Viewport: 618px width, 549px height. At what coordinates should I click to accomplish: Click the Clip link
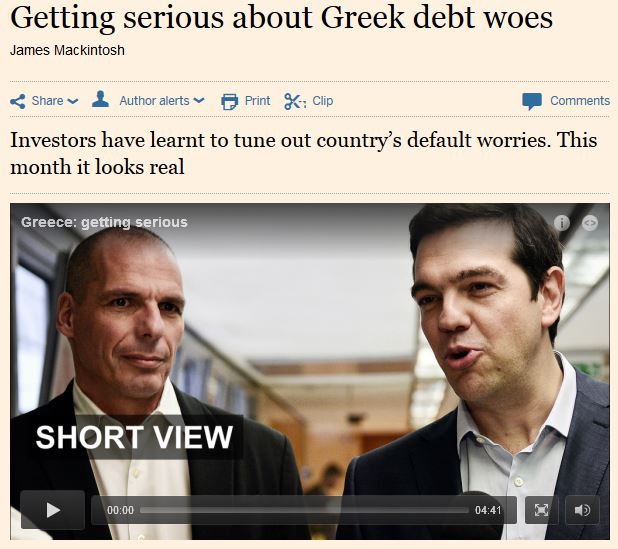click(x=322, y=101)
